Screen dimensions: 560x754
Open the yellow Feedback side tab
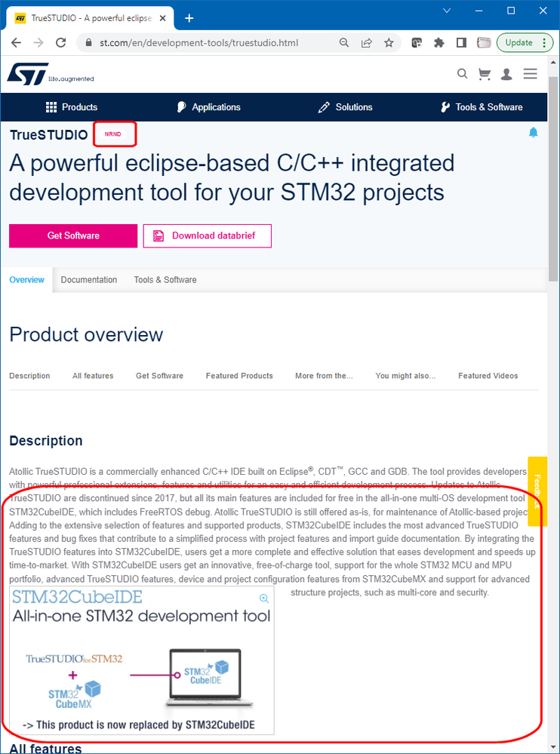[x=537, y=491]
